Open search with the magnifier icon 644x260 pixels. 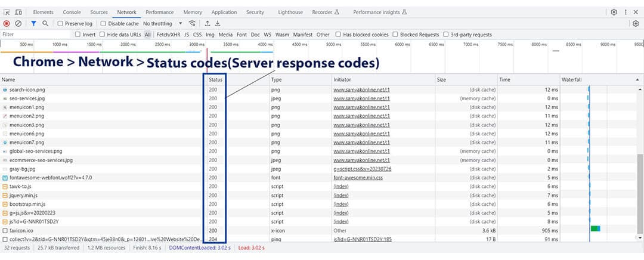pyautogui.click(x=45, y=24)
